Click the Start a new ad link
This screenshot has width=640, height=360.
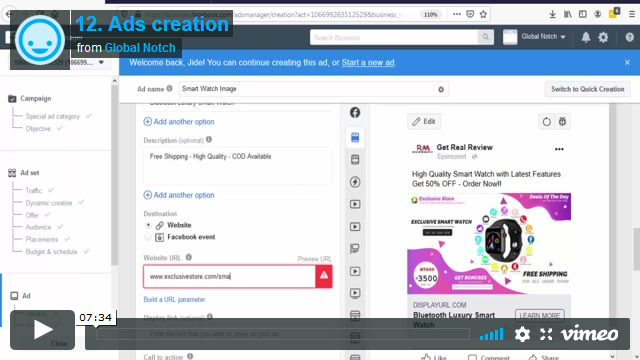tap(368, 62)
